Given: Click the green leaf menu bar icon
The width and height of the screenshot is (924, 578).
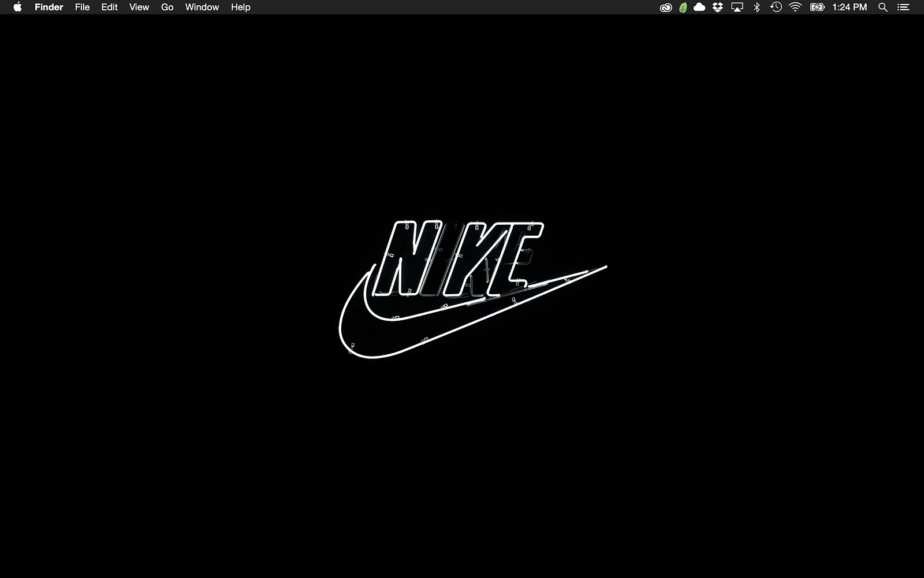Looking at the screenshot, I should 683,8.
